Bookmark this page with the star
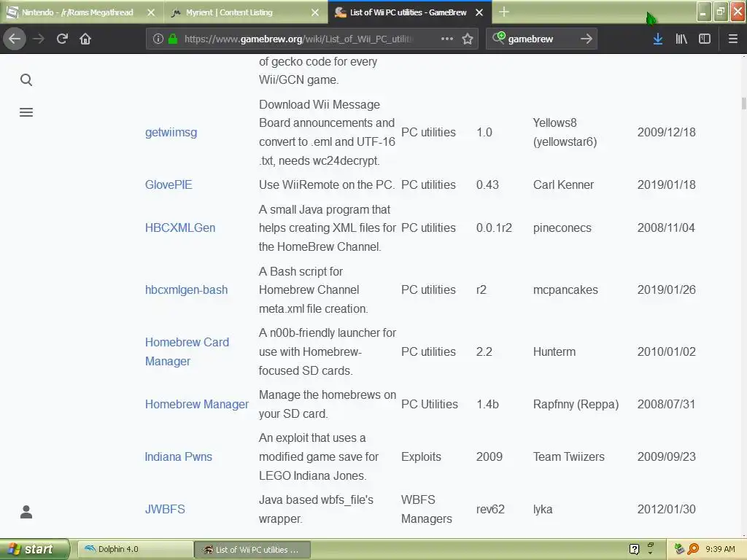 pyautogui.click(x=468, y=39)
